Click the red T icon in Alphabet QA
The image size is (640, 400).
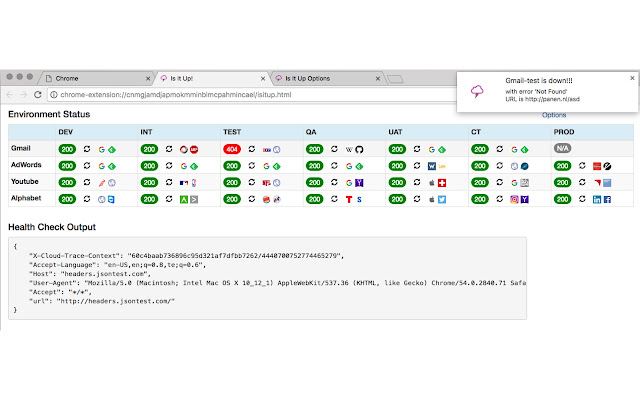tap(349, 199)
